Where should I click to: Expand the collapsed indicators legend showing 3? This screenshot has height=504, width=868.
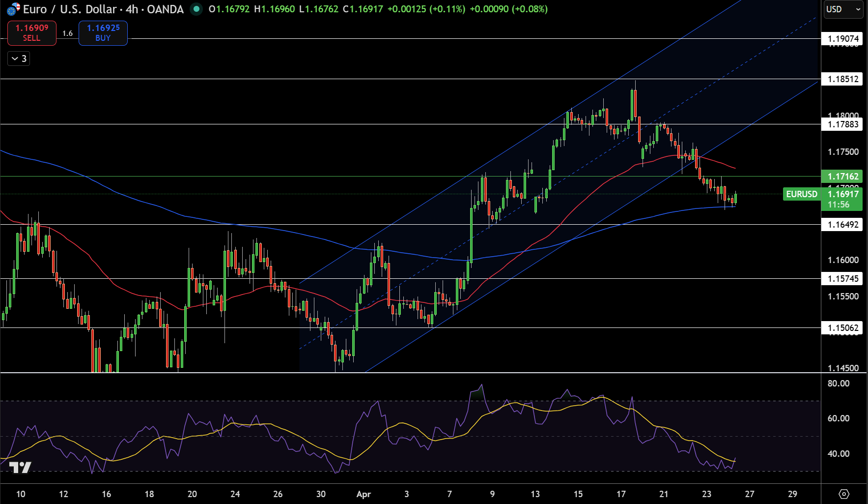(x=19, y=59)
